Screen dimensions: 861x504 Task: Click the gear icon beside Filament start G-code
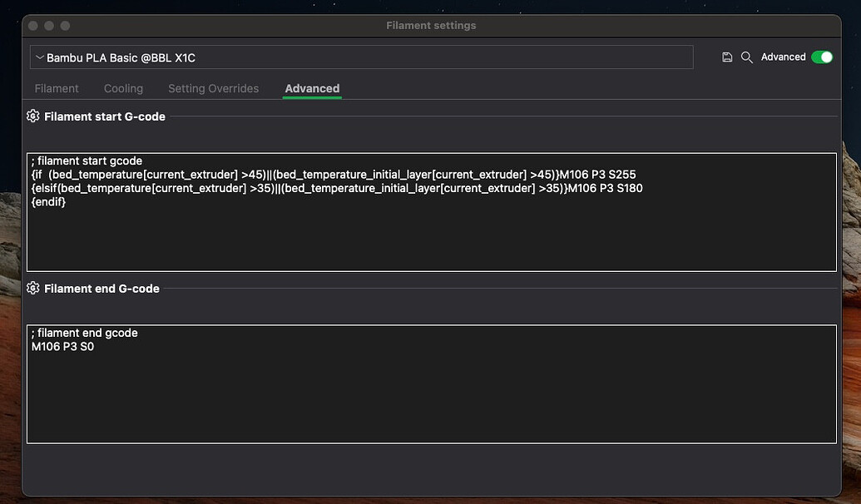coord(33,116)
